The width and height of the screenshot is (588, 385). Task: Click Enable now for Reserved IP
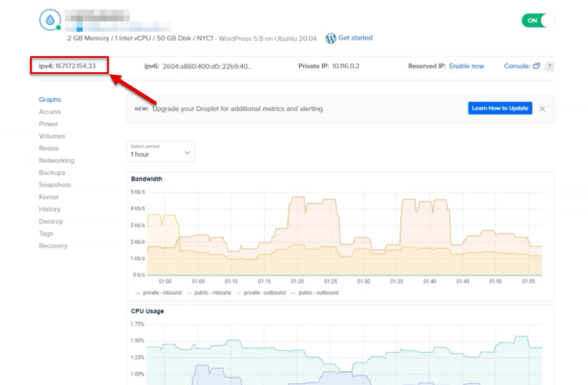pyautogui.click(x=467, y=66)
